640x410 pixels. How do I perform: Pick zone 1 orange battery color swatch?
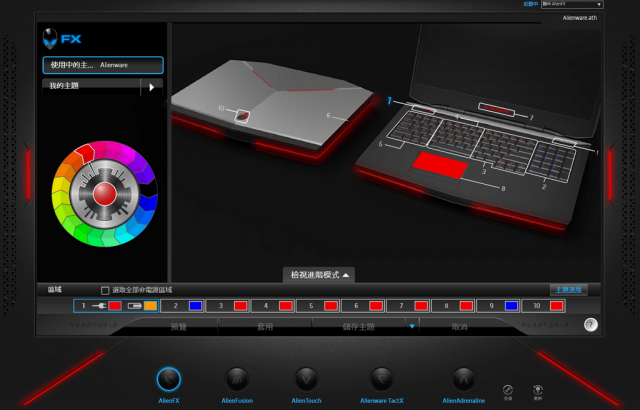click(x=150, y=306)
